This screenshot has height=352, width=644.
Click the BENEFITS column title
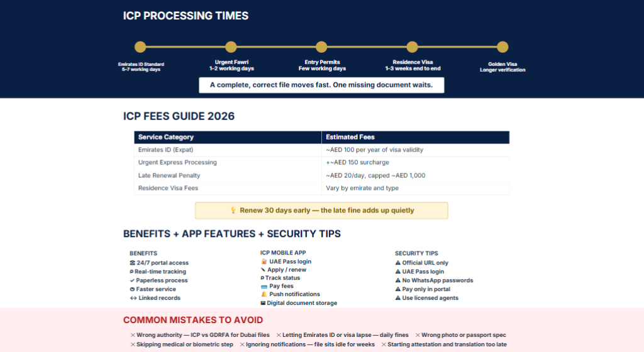click(x=143, y=253)
